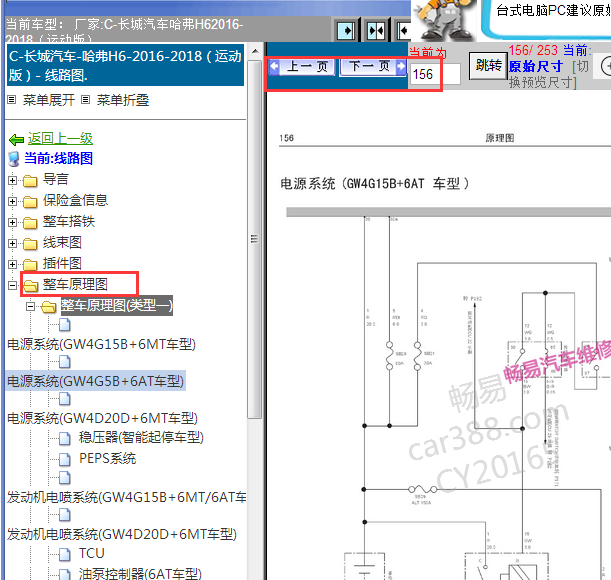This screenshot has width=611, height=580.
Task: Open the 保险盒信息 folder
Action: click(75, 200)
